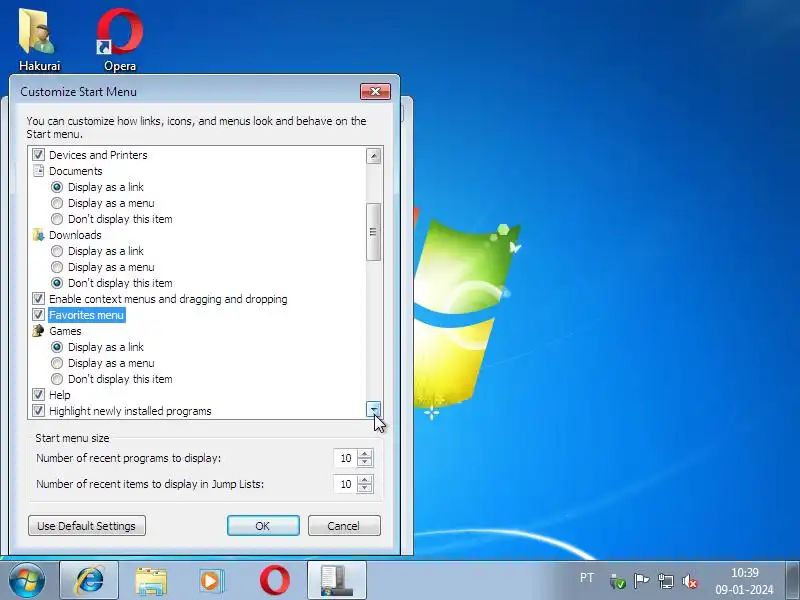The width and height of the screenshot is (800, 600).
Task: Select Games Don't display this item
Action: point(57,379)
